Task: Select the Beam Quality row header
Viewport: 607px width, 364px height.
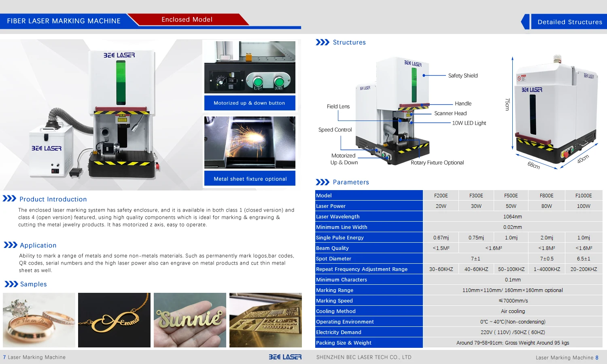Action: tap(369, 248)
